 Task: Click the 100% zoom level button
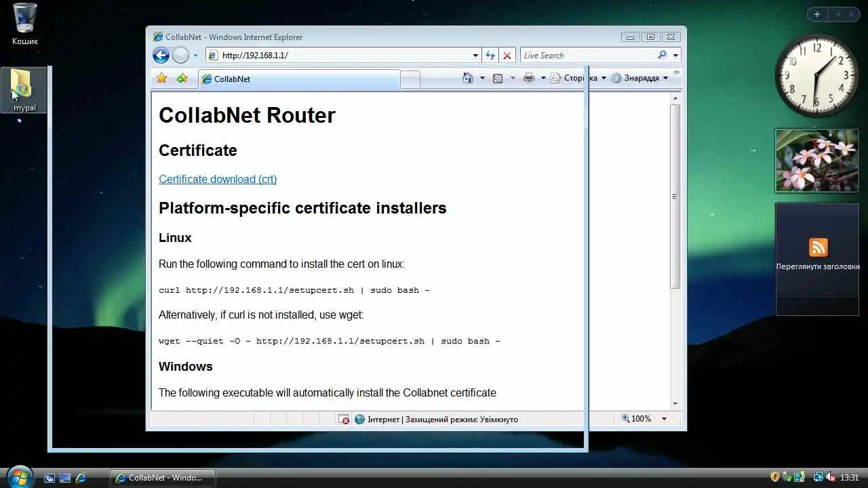click(636, 419)
